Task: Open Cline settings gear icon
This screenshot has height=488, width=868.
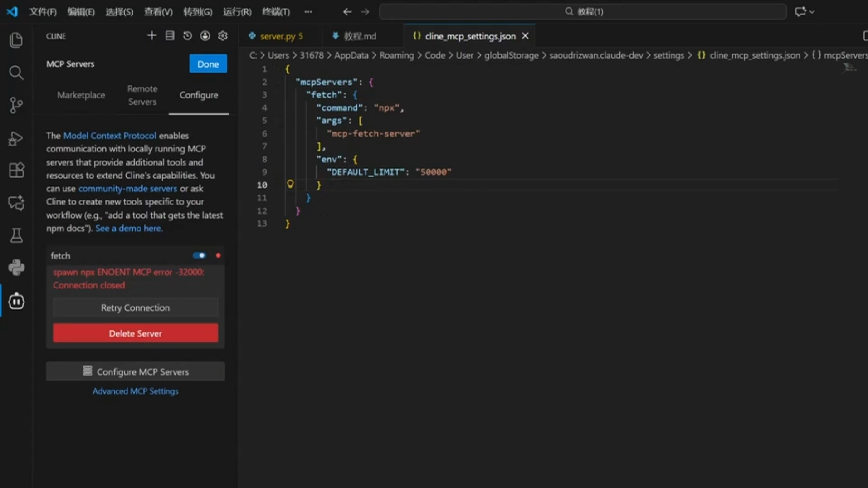Action: [223, 36]
